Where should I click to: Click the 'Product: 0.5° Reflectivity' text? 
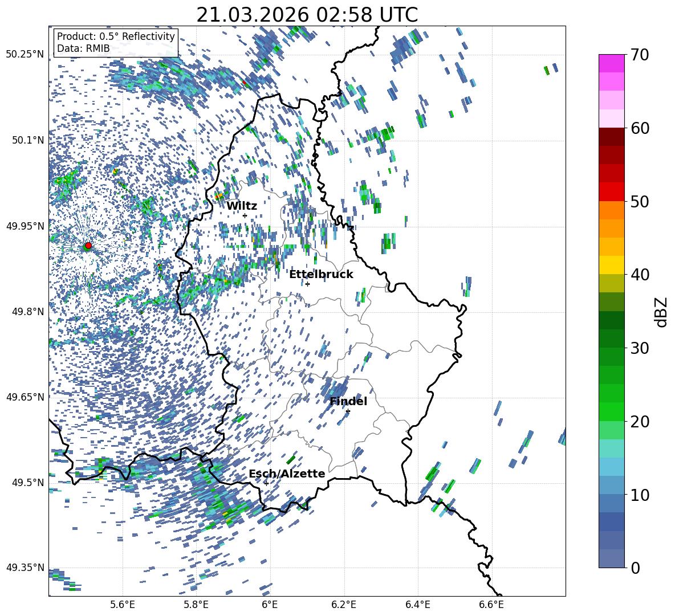click(x=116, y=36)
